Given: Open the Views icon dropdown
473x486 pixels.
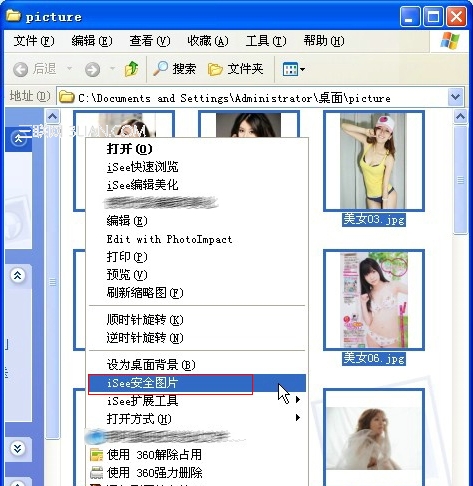Looking at the screenshot, I should pyautogui.click(x=293, y=69).
